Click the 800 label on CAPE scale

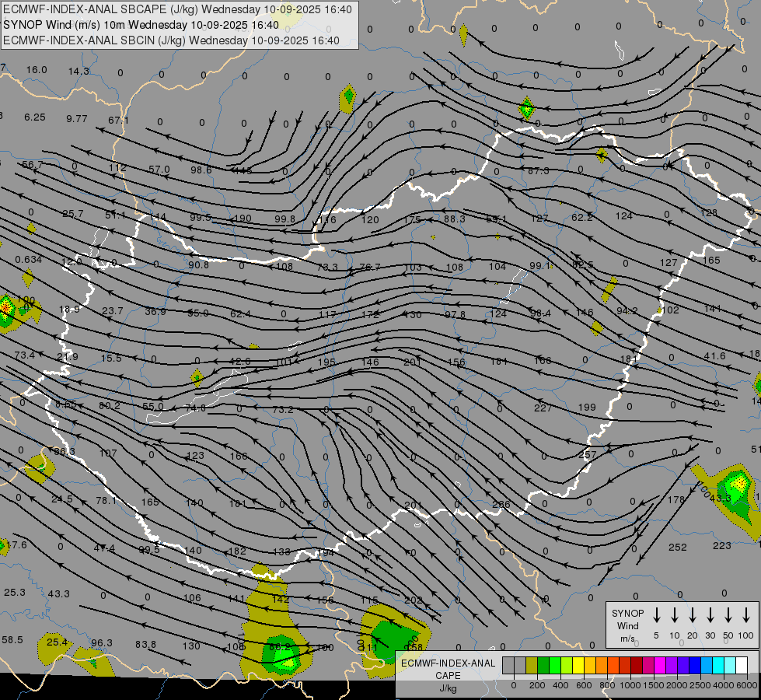pos(607,685)
